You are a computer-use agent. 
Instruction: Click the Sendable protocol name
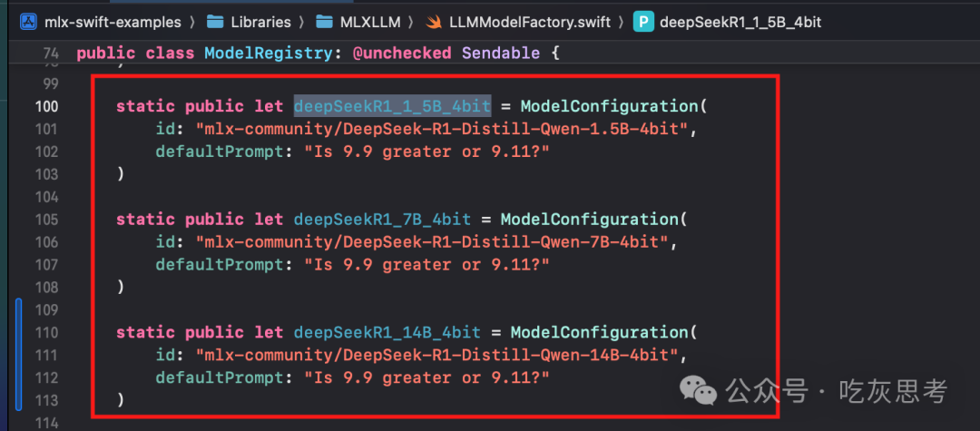point(501,54)
